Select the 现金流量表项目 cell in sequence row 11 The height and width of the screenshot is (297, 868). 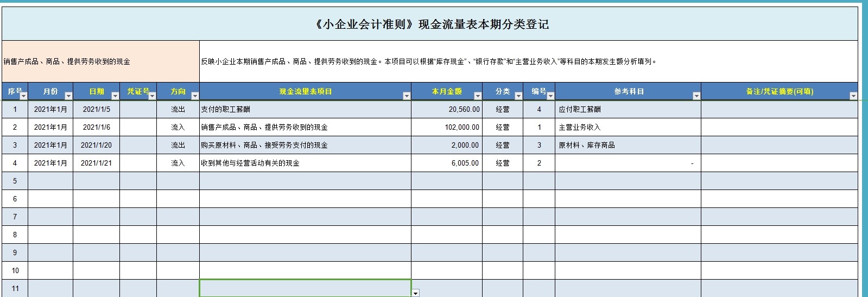305,288
